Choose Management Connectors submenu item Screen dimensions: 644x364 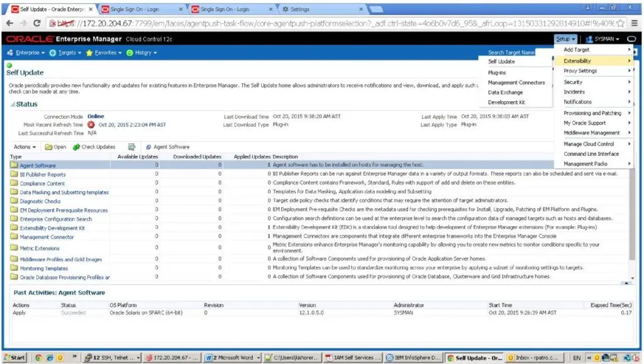(516, 83)
